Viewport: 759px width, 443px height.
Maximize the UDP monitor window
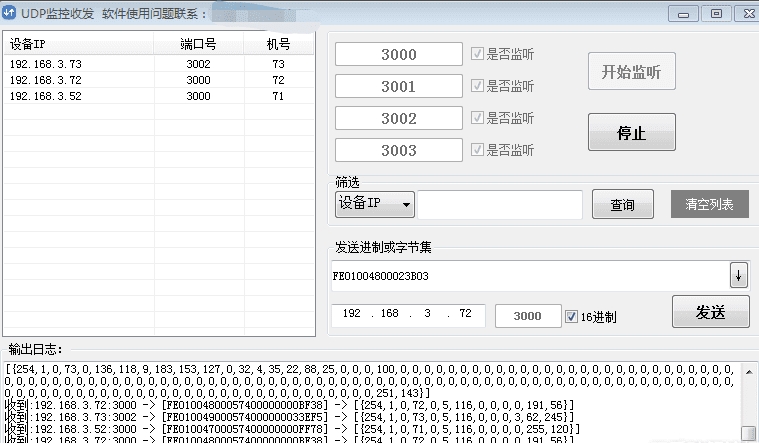tap(714, 13)
